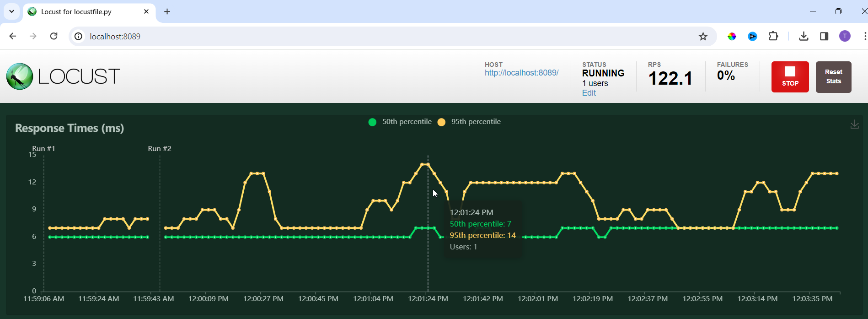Bookmark this page with the star icon
868x319 pixels.
coord(703,37)
